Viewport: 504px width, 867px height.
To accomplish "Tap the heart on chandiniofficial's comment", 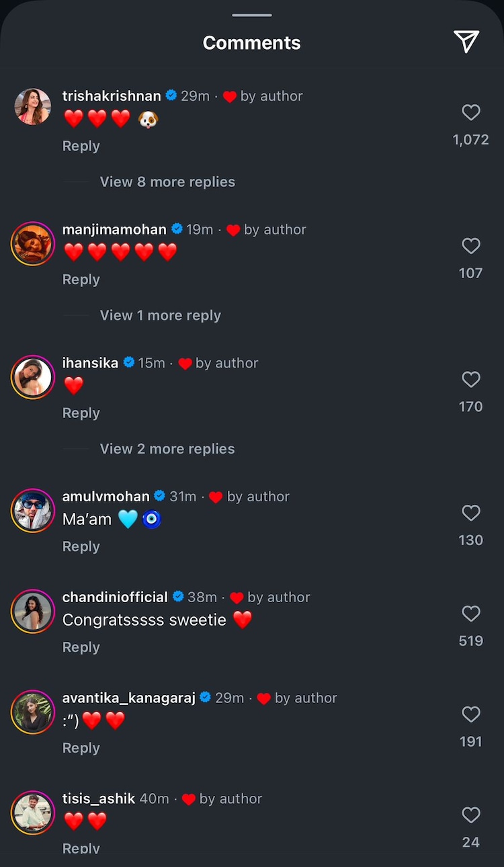I will [x=471, y=614].
